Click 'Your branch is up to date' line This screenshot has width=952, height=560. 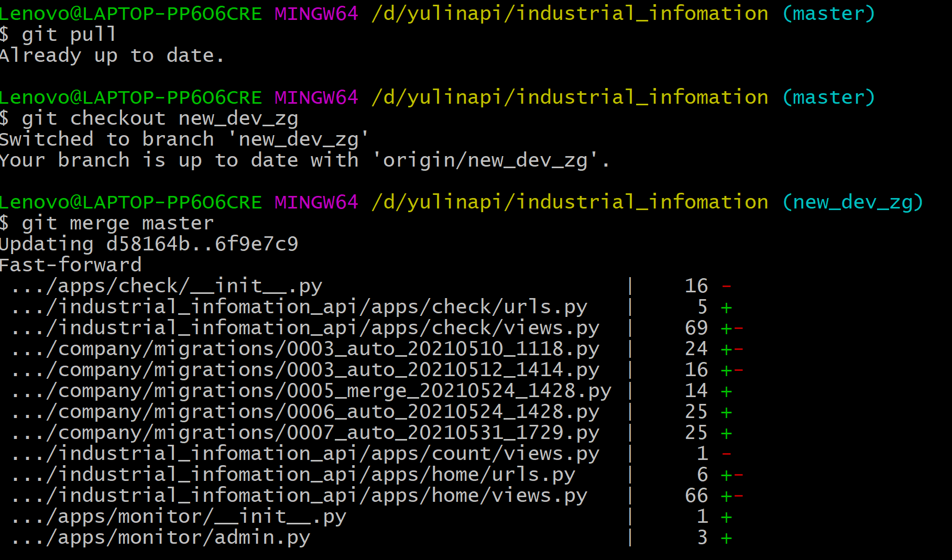304,160
